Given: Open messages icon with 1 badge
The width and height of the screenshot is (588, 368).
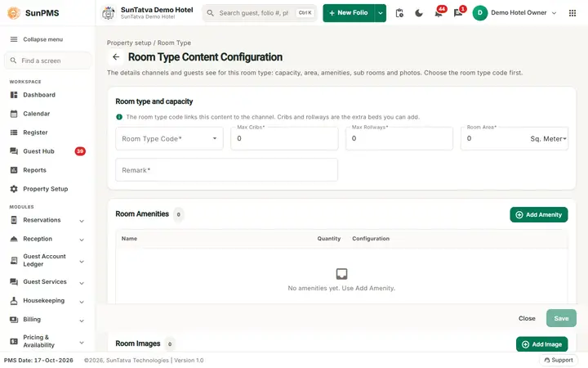Looking at the screenshot, I should click(459, 12).
